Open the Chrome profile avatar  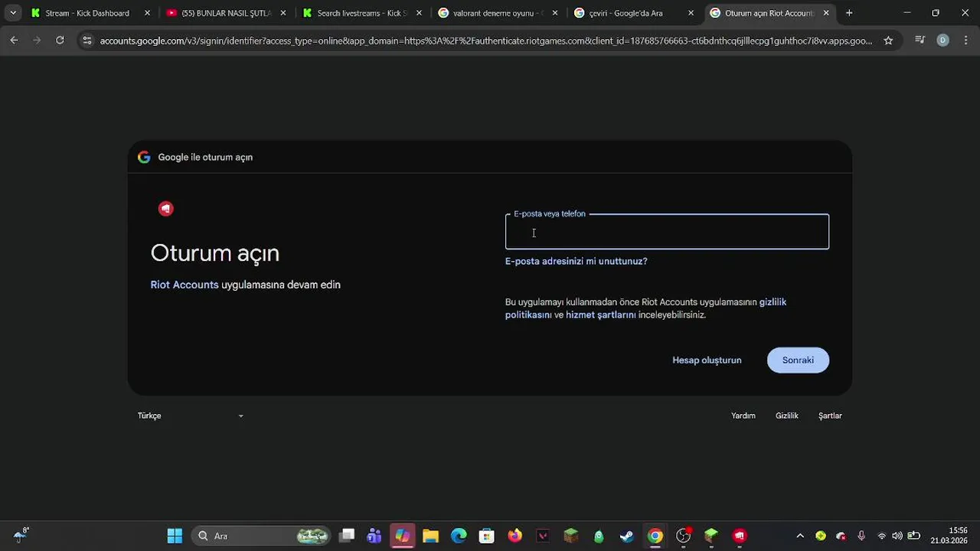pyautogui.click(x=942, y=41)
